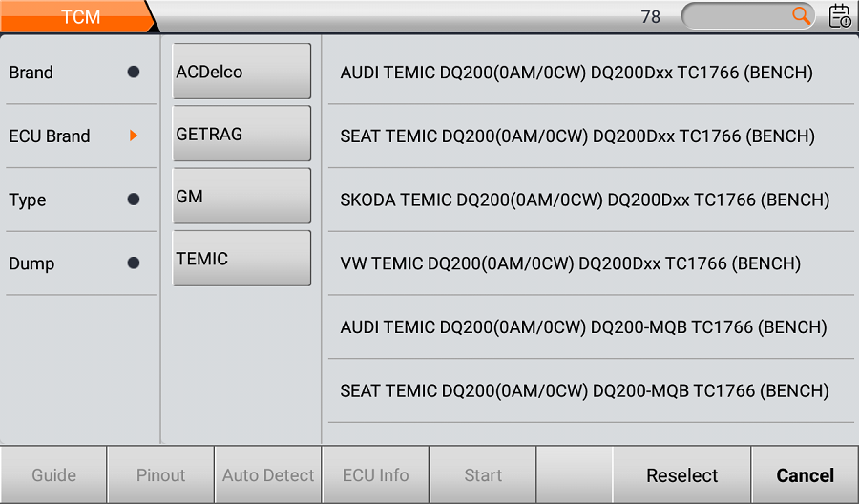
Task: Select the Dump step indicator dot
Action: (x=134, y=262)
